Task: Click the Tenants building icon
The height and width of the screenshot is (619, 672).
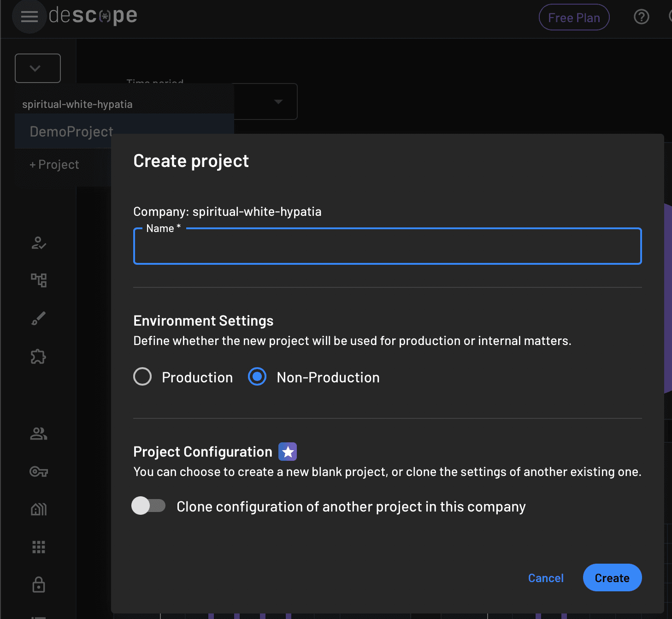Action: pyautogui.click(x=39, y=509)
